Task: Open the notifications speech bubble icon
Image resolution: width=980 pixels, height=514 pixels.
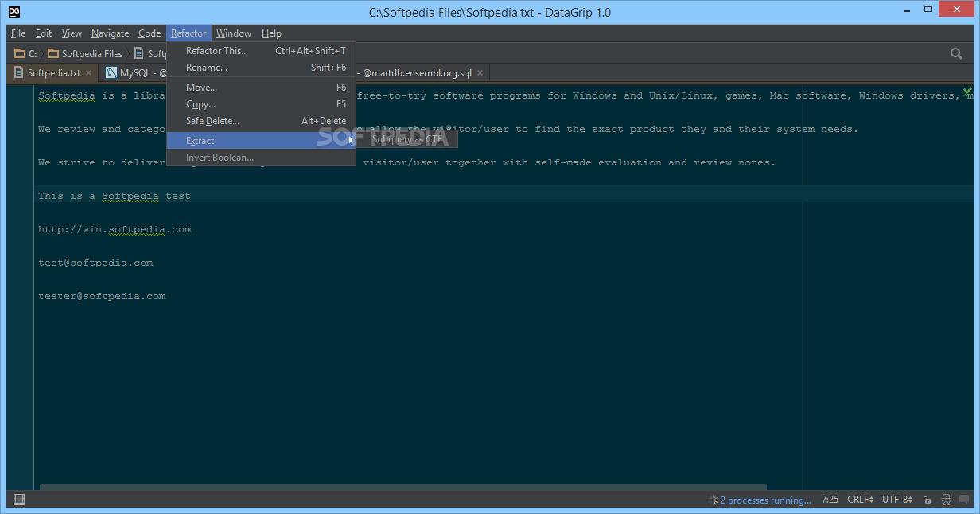Action: pyautogui.click(x=964, y=500)
